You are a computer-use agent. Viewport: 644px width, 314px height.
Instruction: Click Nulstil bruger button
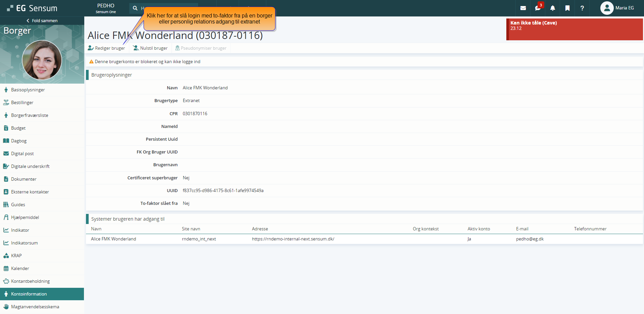(x=150, y=48)
